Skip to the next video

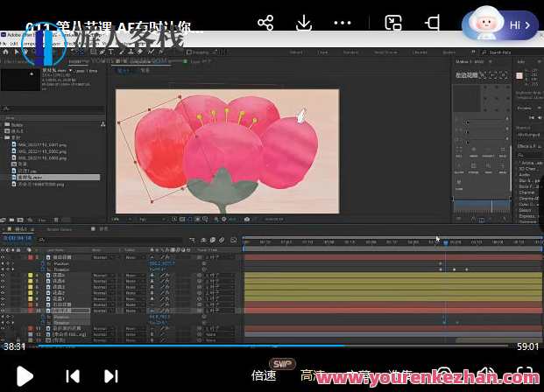111,376
